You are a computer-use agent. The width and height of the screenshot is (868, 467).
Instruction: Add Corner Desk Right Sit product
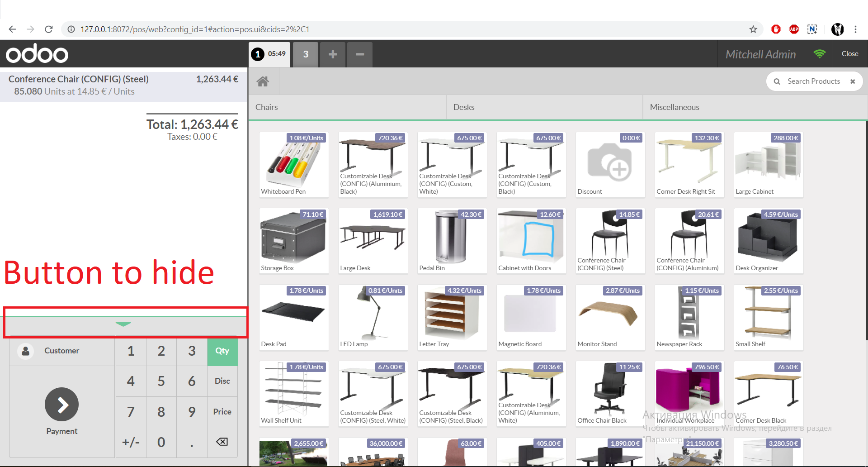click(689, 165)
